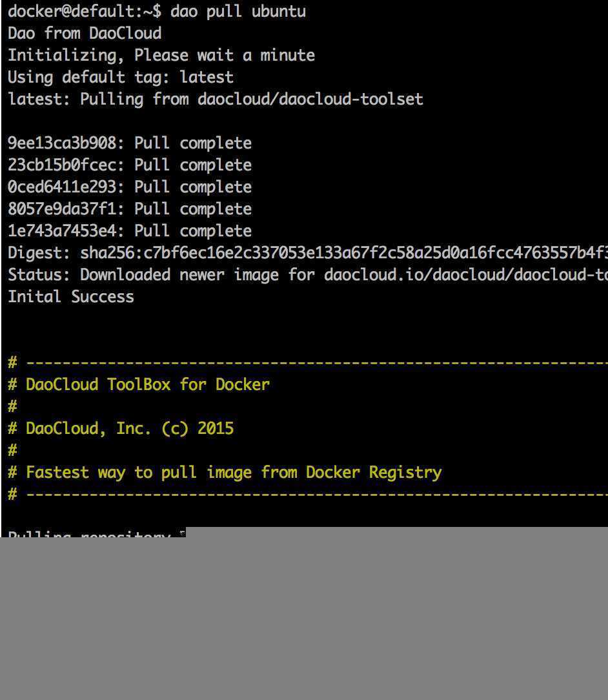This screenshot has height=700, width=608.
Task: Select layer line '0ced6411e293: Pull complete'
Action: click(130, 187)
